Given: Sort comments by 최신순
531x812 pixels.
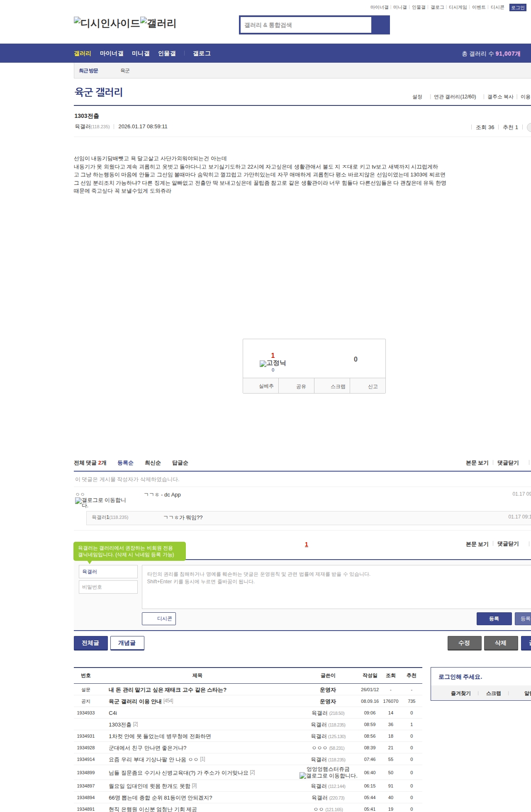Looking at the screenshot, I should pos(153,463).
